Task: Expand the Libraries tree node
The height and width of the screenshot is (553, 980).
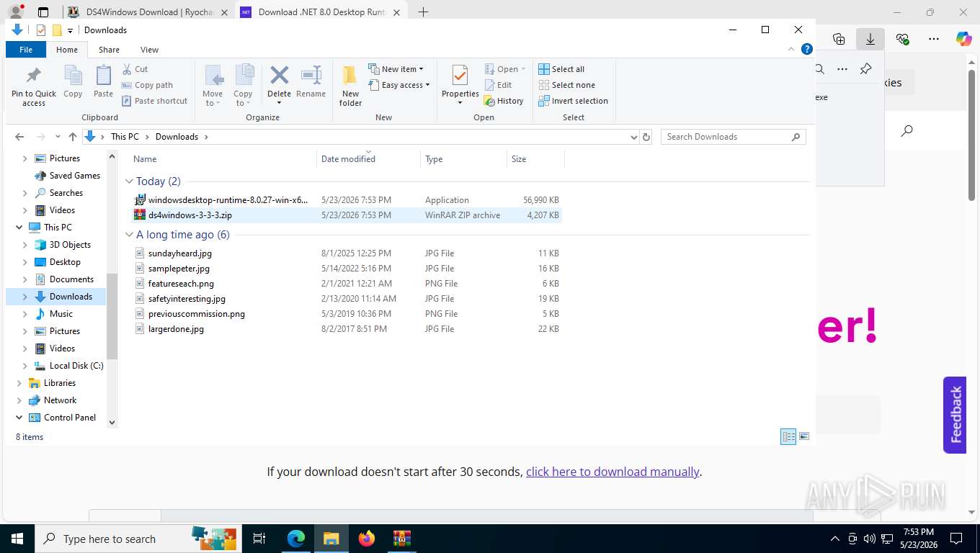Action: click(x=19, y=383)
